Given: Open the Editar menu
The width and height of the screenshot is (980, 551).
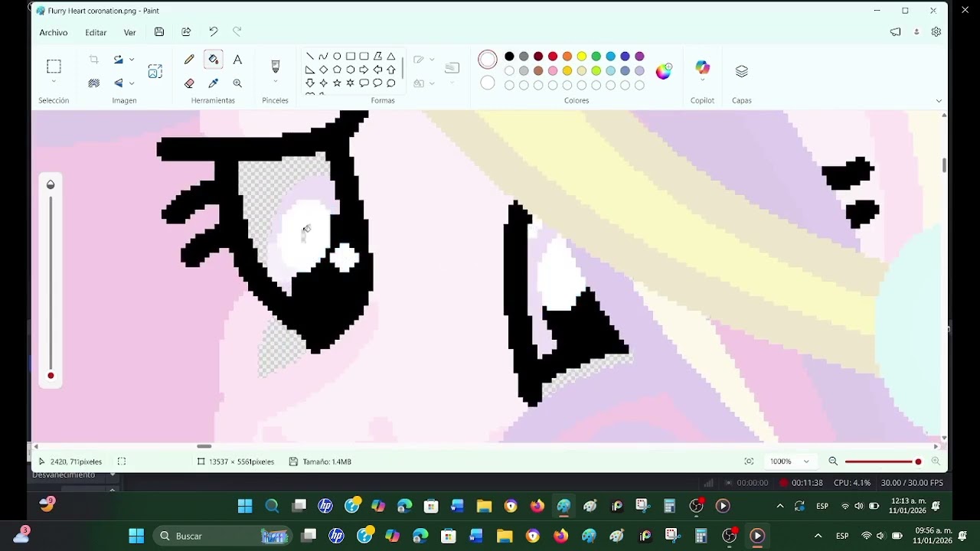Looking at the screenshot, I should (96, 32).
